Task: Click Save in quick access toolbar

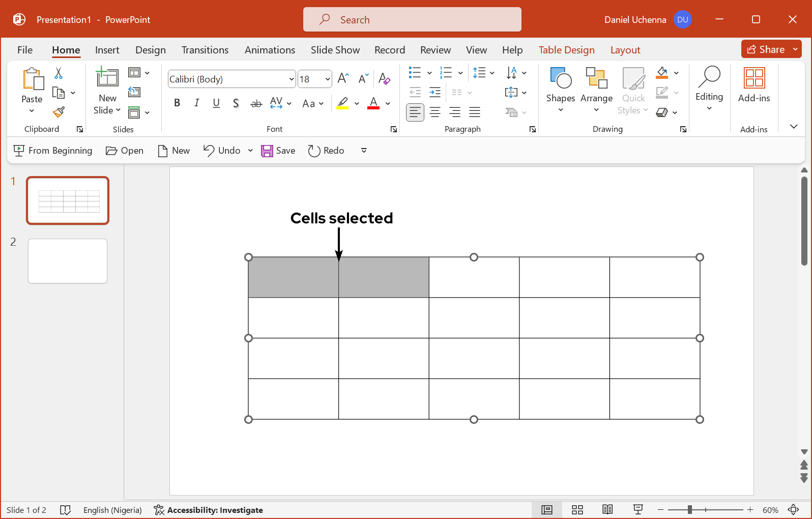Action: (278, 151)
